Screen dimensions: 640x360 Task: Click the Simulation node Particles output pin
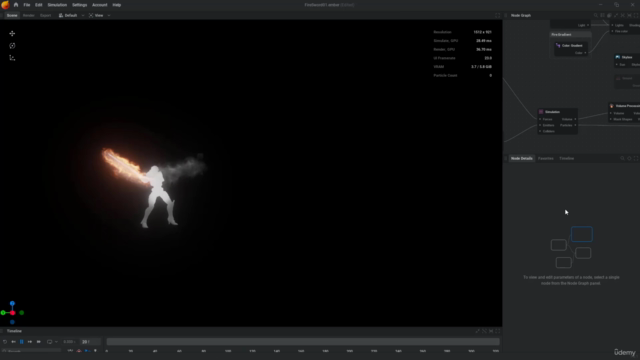pyautogui.click(x=576, y=125)
